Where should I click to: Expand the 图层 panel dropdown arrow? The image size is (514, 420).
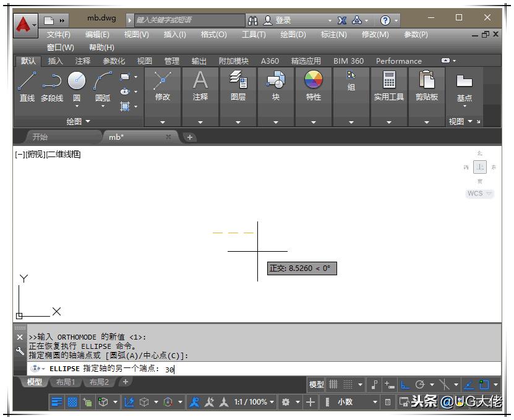(x=238, y=122)
